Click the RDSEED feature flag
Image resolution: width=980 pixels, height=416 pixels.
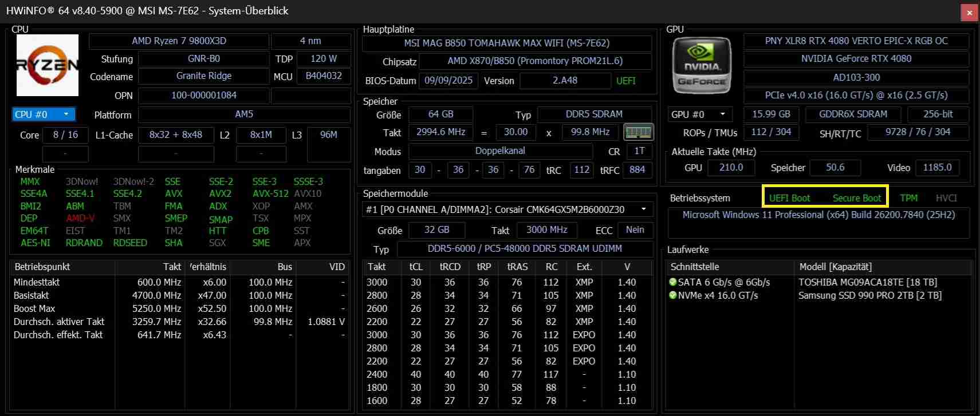(x=130, y=243)
